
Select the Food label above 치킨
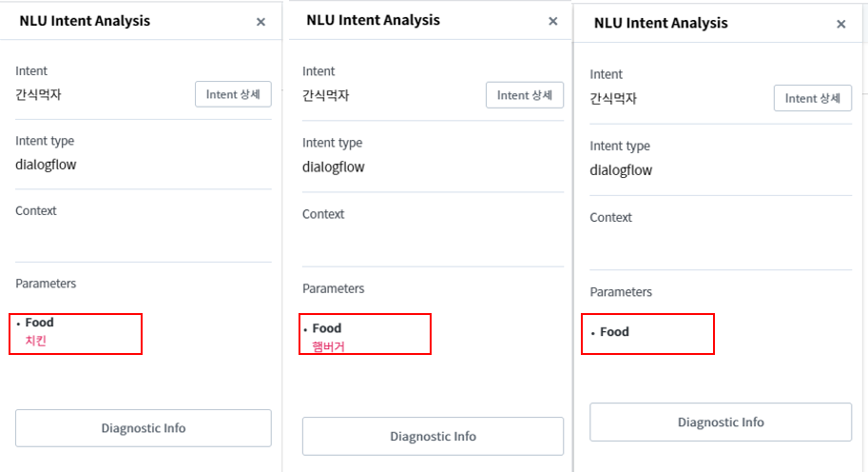pyautogui.click(x=40, y=323)
